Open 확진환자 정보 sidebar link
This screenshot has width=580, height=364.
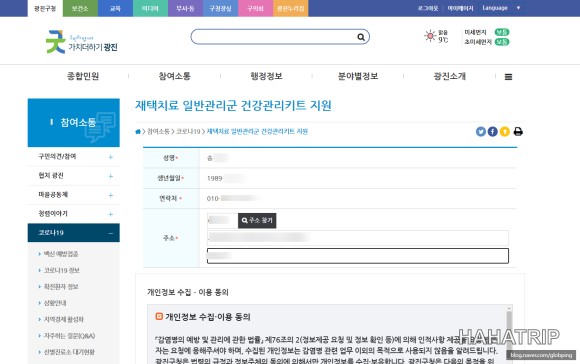[61, 287]
